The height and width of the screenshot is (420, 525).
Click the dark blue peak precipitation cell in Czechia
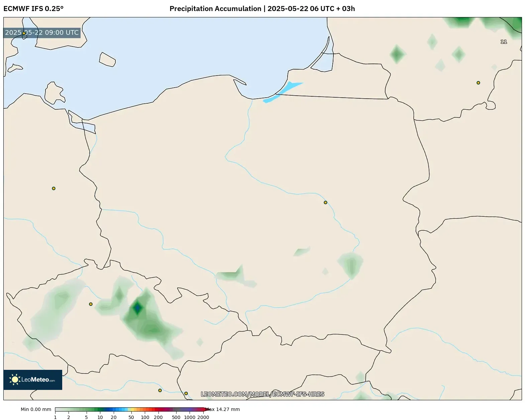coord(137,308)
